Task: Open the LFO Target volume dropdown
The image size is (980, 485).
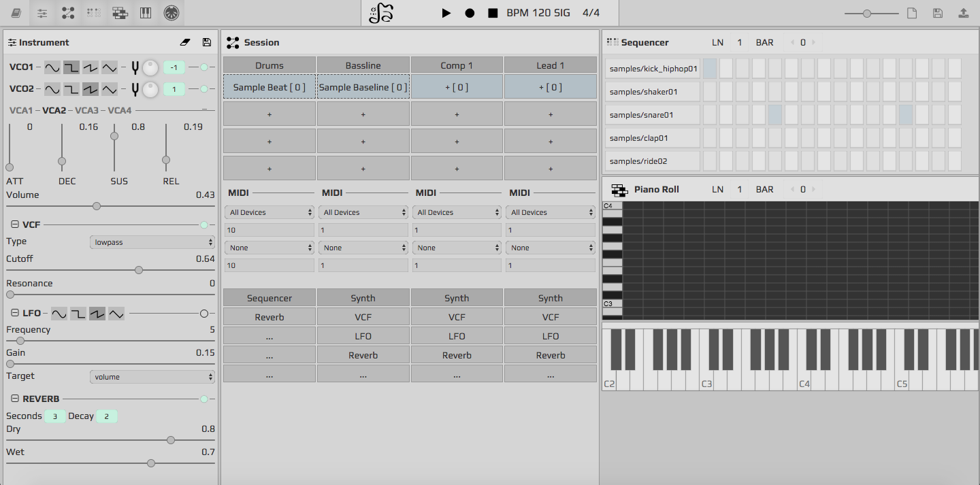Action: [x=152, y=377]
